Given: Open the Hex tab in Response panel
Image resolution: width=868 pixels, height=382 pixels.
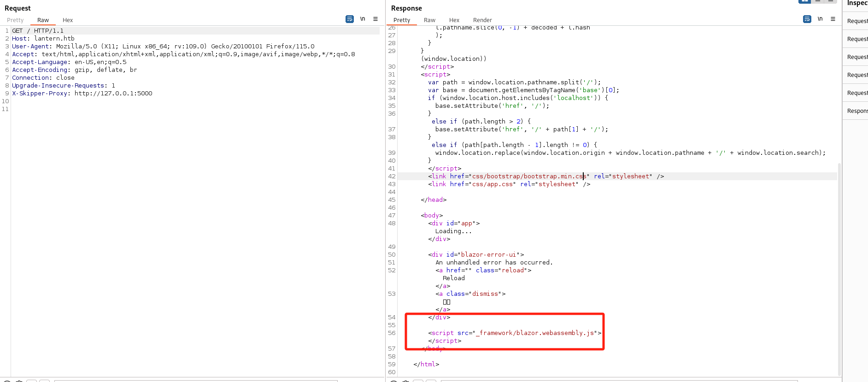Looking at the screenshot, I should pos(454,20).
